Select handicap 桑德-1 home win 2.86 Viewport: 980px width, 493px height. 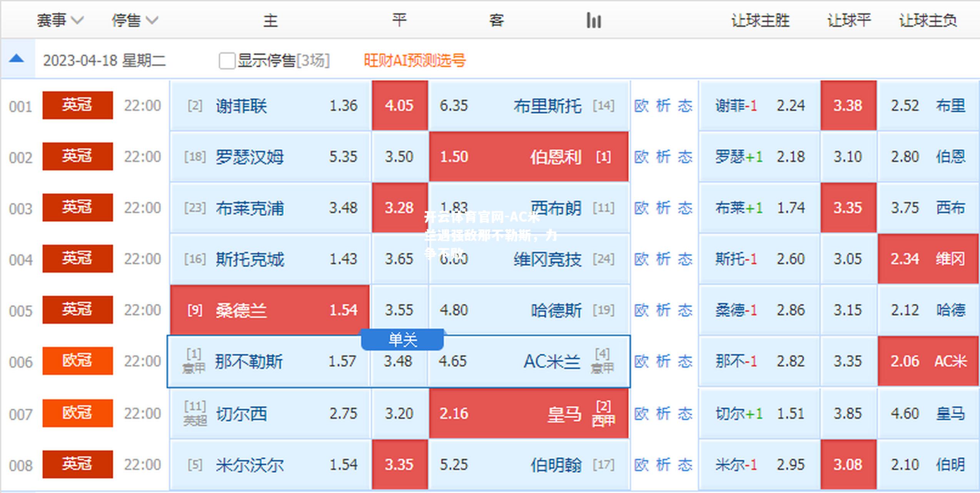759,310
